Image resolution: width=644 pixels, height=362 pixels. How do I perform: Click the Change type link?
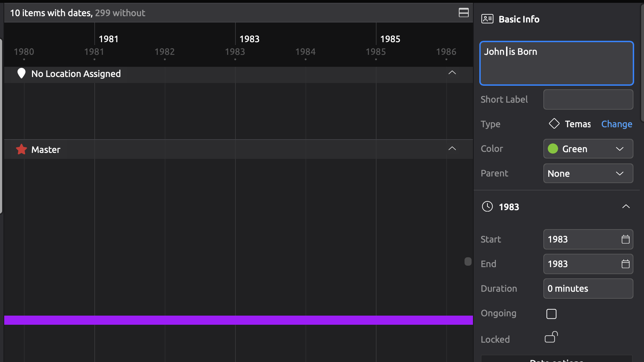617,124
